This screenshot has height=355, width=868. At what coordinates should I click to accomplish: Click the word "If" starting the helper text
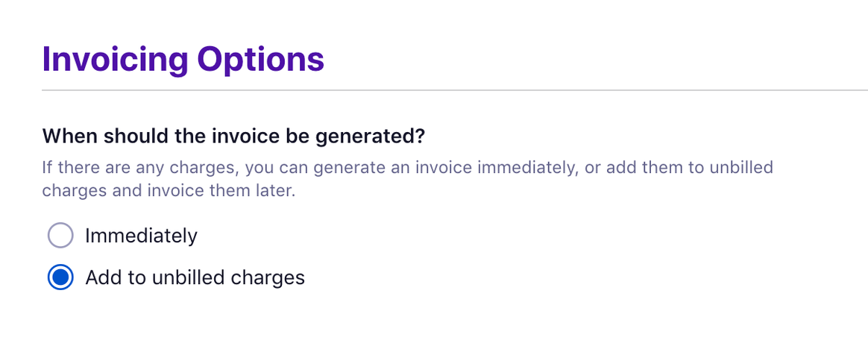click(48, 166)
